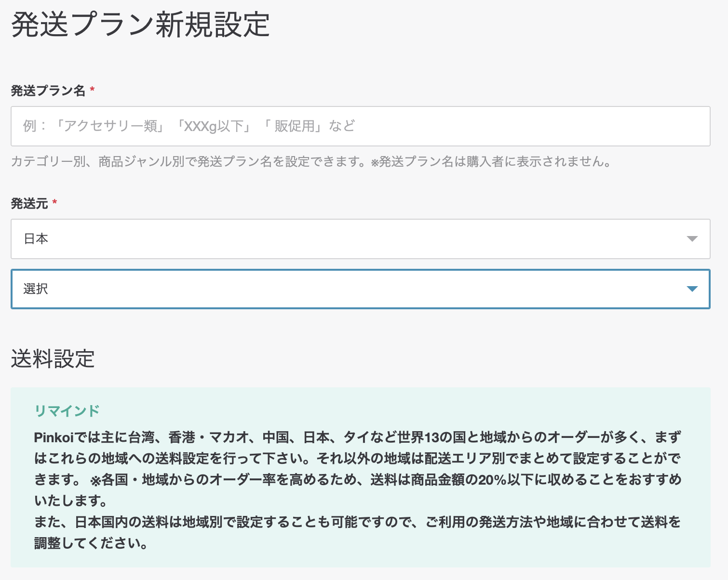Click red asterisk next to 発送元
Screen dimensions: 728x580
[54, 203]
